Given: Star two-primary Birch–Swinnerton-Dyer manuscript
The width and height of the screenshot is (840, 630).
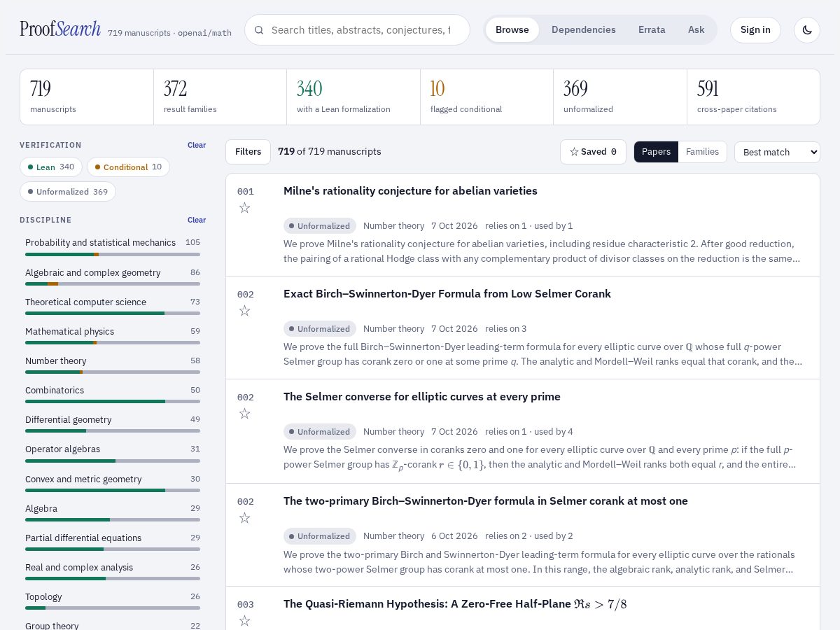Looking at the screenshot, I should (244, 518).
